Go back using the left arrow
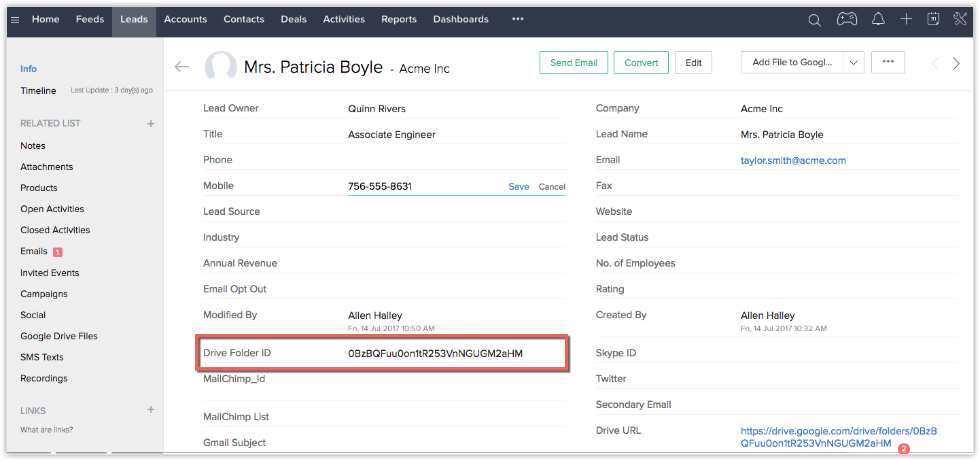Screen dimensions: 980x461 [x=181, y=66]
